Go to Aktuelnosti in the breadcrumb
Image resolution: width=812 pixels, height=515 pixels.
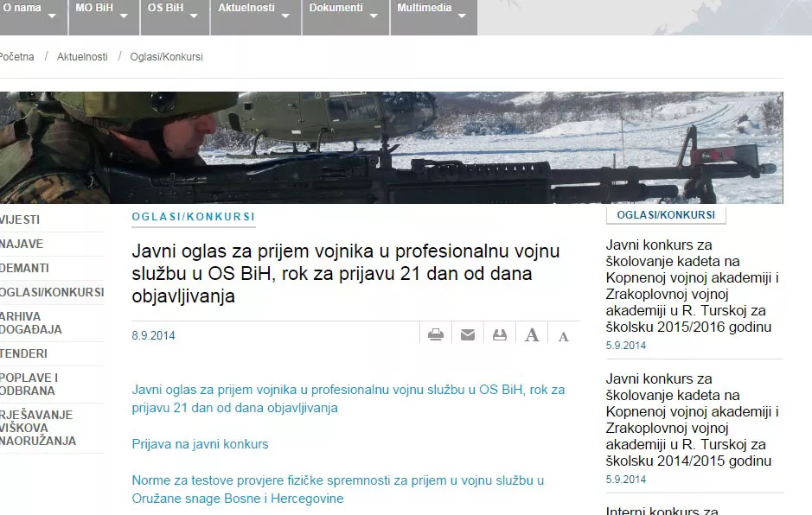pos(82,57)
